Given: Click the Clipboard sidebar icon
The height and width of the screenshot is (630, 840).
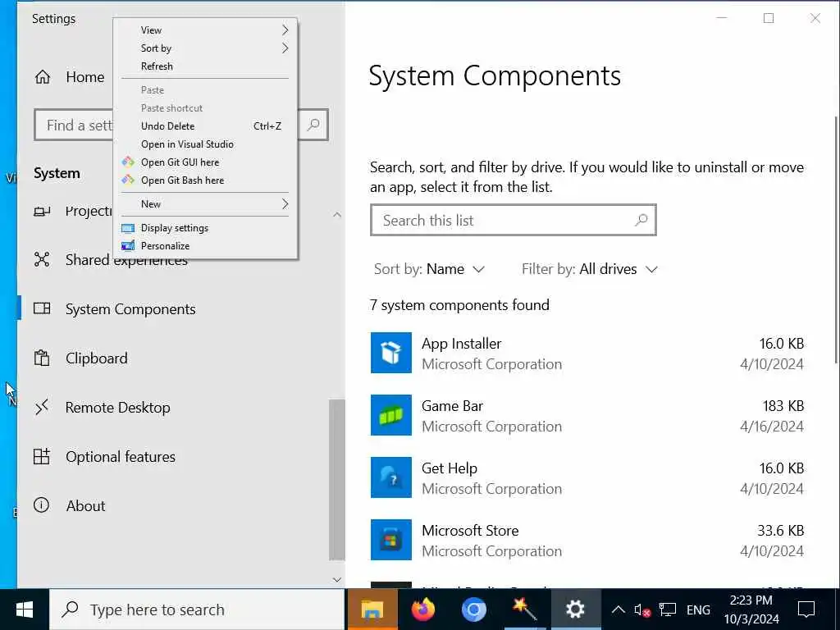Looking at the screenshot, I should pos(42,358).
